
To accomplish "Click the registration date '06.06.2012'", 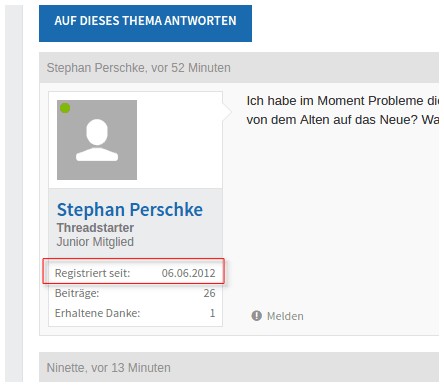I will click(x=189, y=273).
